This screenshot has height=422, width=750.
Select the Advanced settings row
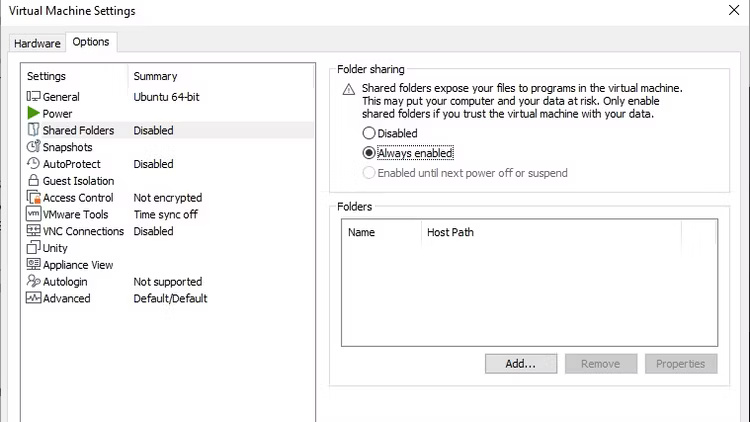67,298
